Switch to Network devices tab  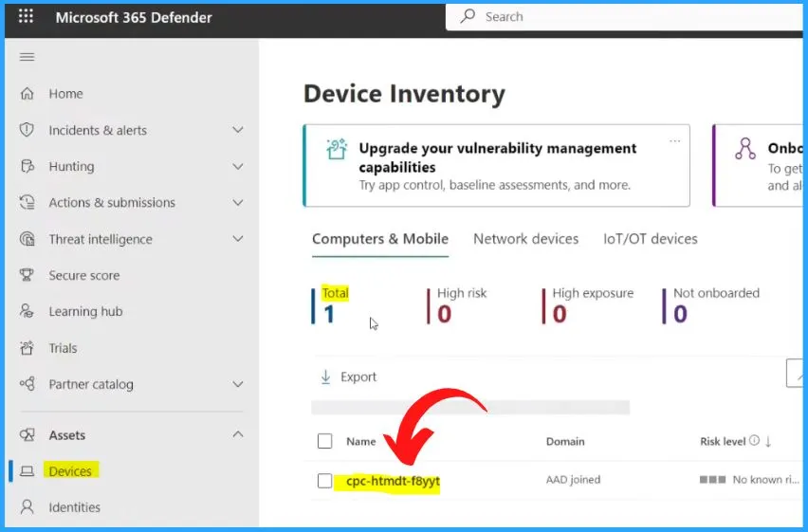[525, 239]
